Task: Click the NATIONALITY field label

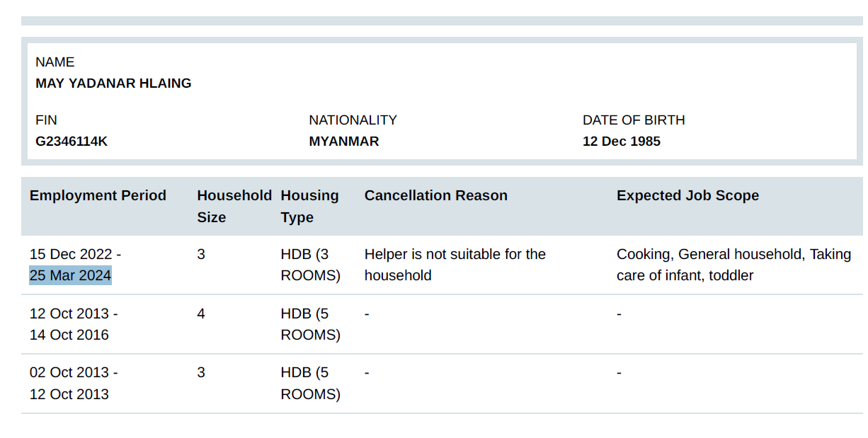Action: click(353, 120)
